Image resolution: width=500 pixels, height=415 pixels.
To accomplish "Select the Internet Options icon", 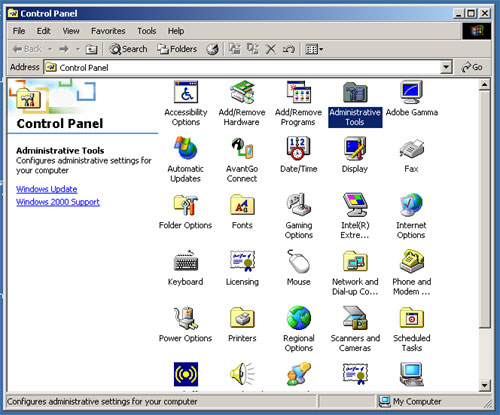I will pyautogui.click(x=411, y=205).
